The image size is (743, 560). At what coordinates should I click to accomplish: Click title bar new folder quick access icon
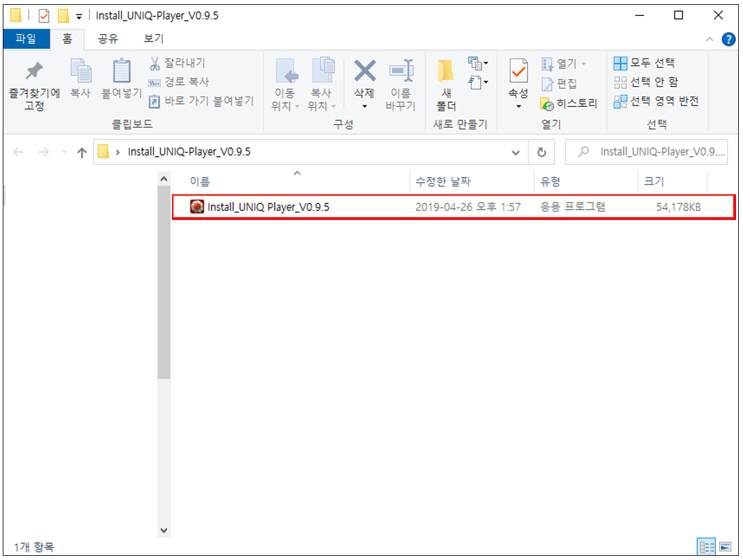[x=63, y=16]
